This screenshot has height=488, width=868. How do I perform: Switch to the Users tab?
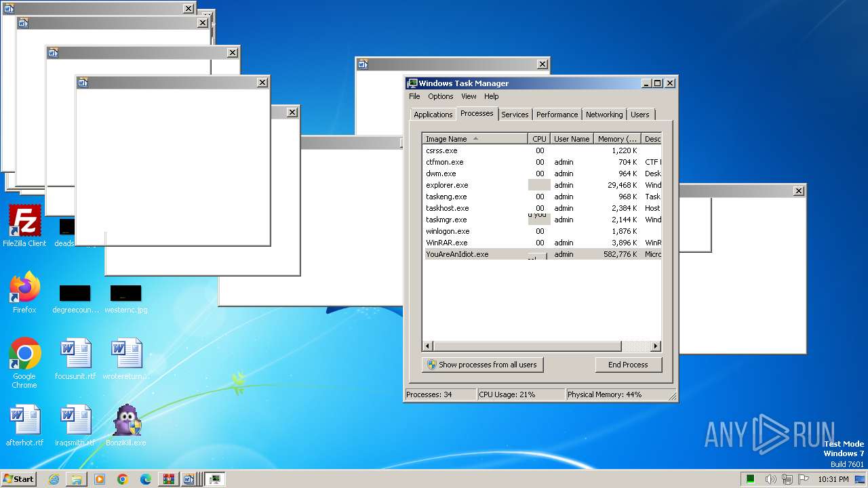(640, 115)
